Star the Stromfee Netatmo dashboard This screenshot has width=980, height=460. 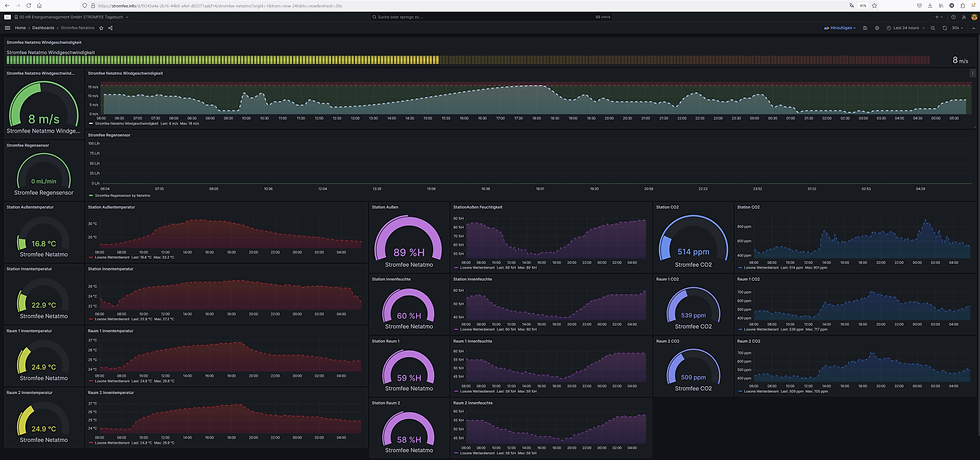101,28
